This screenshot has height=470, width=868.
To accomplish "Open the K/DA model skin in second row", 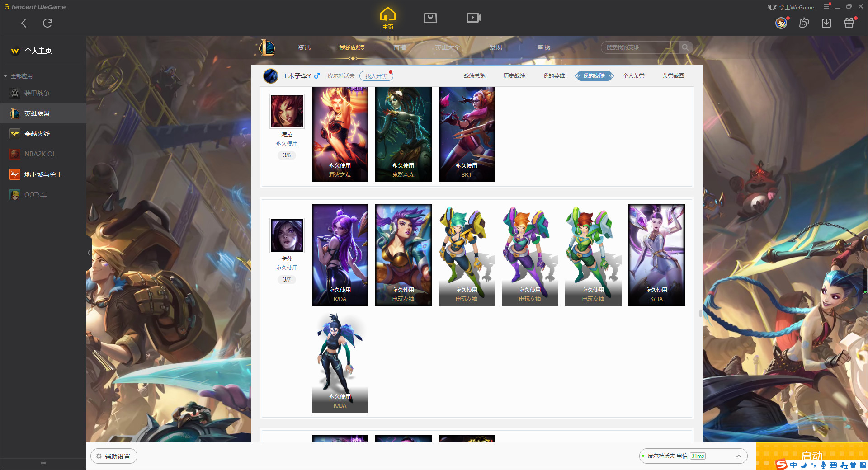I will (340, 362).
